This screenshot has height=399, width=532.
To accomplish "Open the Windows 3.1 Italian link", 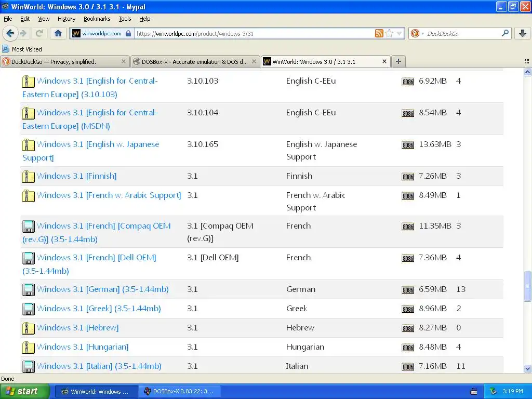I will (x=99, y=366).
